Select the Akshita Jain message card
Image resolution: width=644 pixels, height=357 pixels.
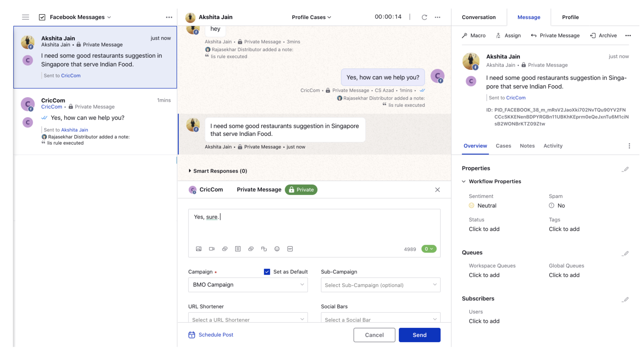click(95, 57)
